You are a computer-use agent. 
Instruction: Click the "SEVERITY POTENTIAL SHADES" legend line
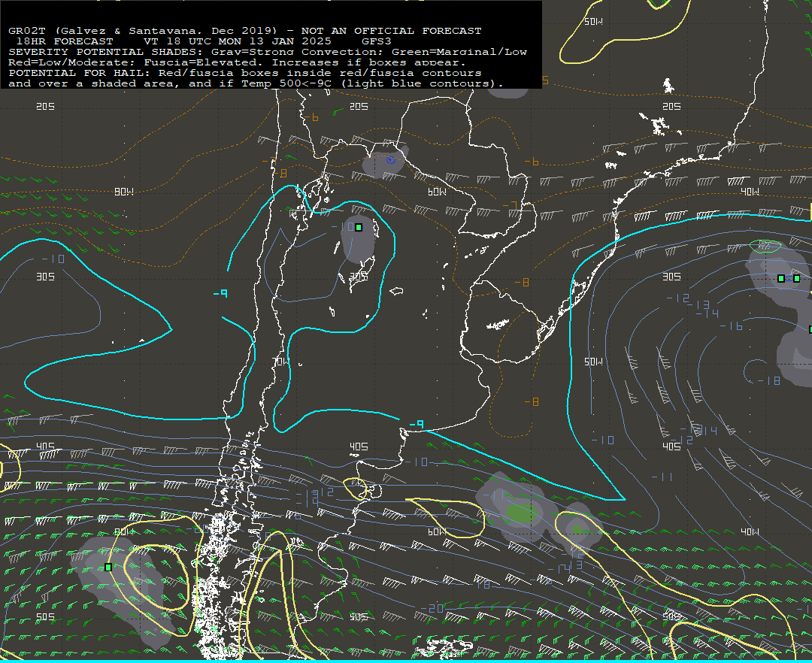(x=267, y=52)
